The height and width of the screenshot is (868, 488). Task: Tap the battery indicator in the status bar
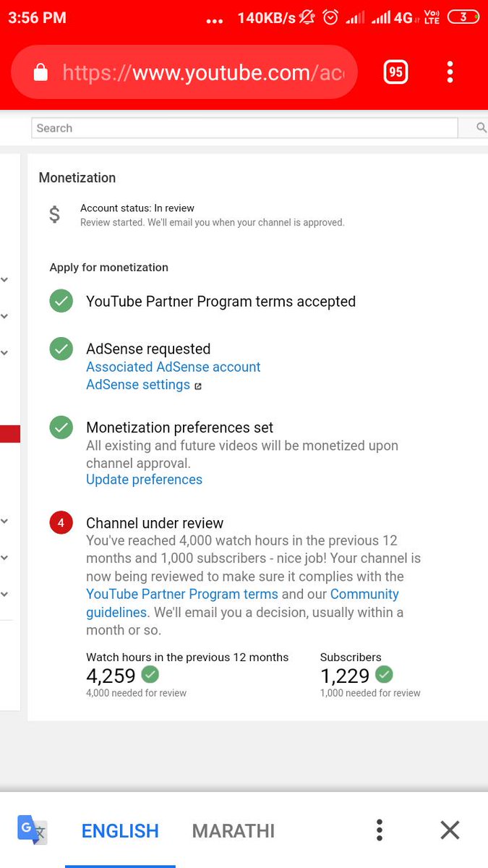click(x=463, y=17)
